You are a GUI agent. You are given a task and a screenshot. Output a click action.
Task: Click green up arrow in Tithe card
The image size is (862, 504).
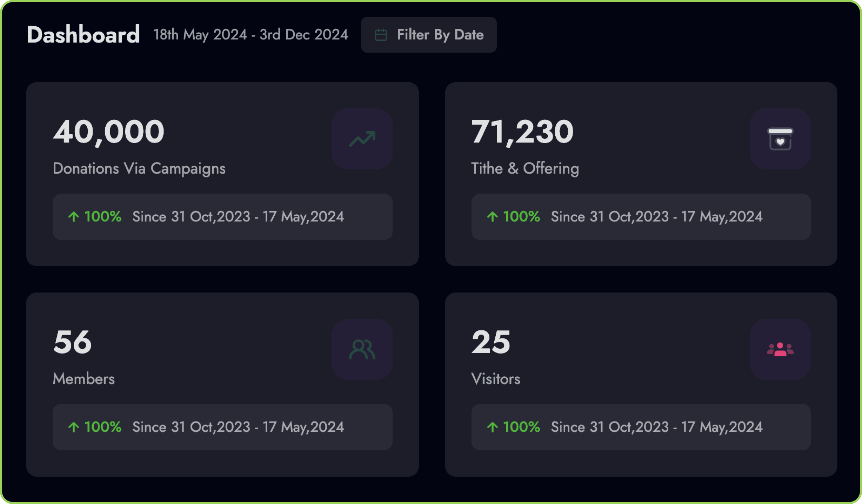492,217
